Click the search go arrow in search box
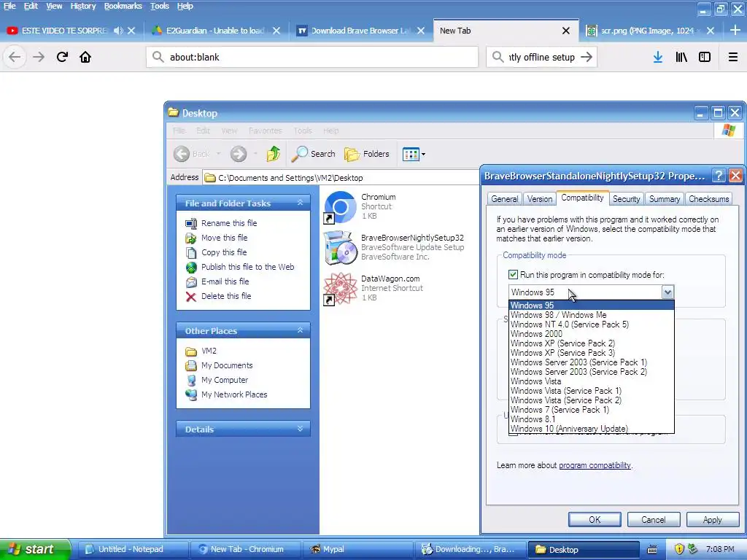This screenshot has width=747, height=560. click(587, 57)
